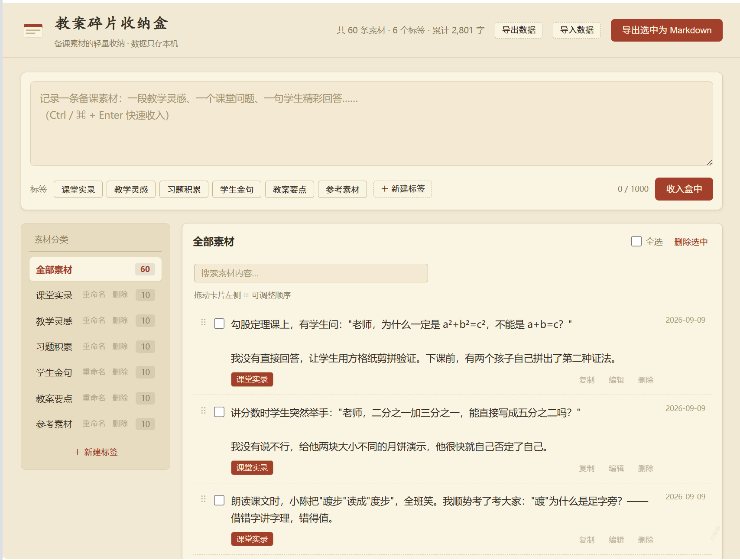Show 全部素材 in the sidebar

95,269
